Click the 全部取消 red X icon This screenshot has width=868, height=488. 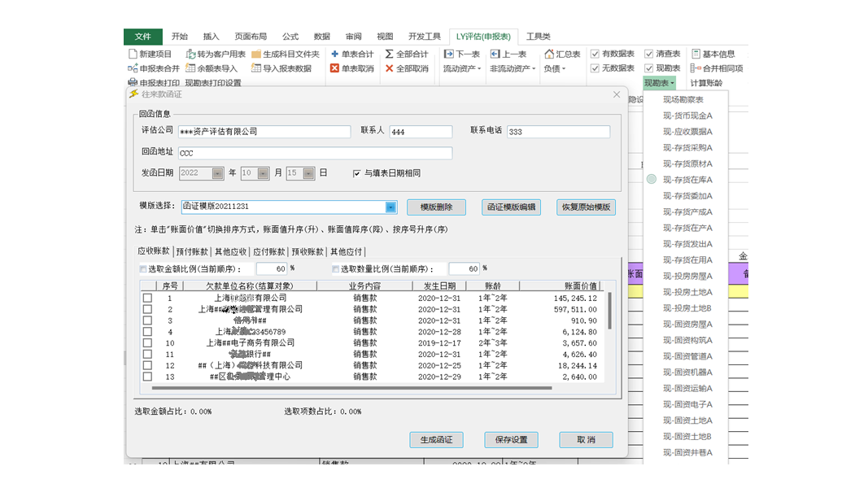pos(389,69)
